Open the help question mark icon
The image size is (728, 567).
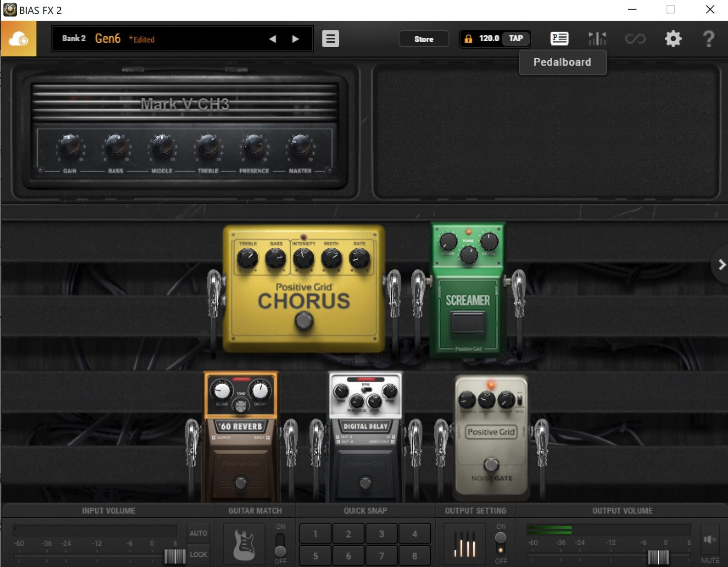[x=708, y=39]
